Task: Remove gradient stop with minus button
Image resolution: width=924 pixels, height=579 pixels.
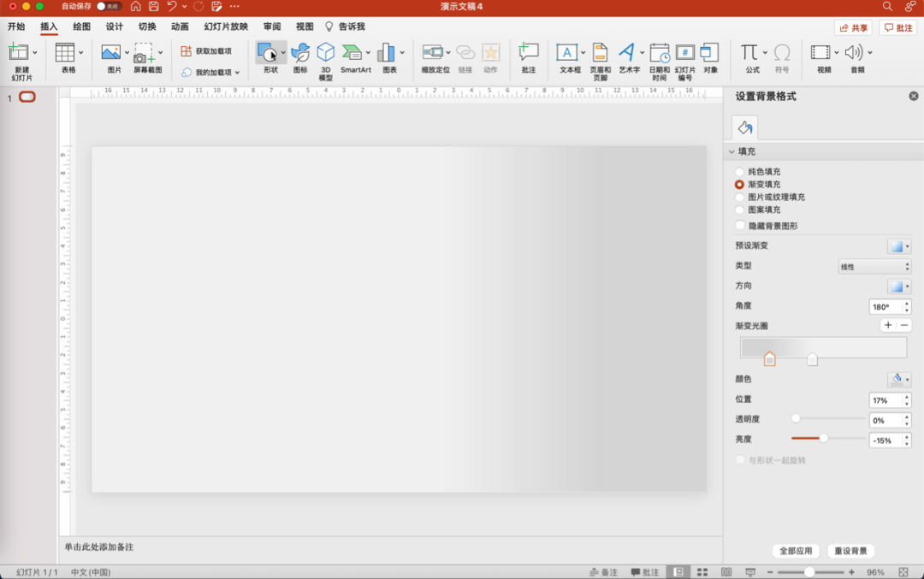Action: 904,325
